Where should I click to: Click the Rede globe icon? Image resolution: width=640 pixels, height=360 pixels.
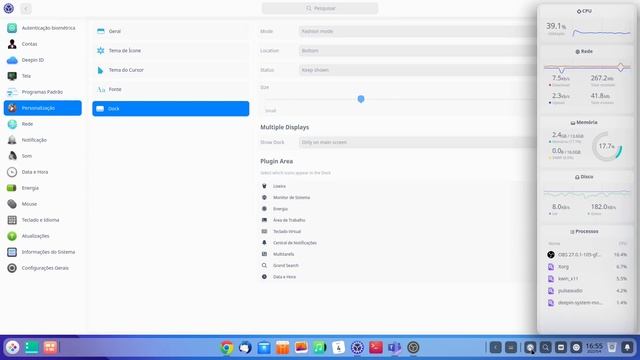coord(12,124)
